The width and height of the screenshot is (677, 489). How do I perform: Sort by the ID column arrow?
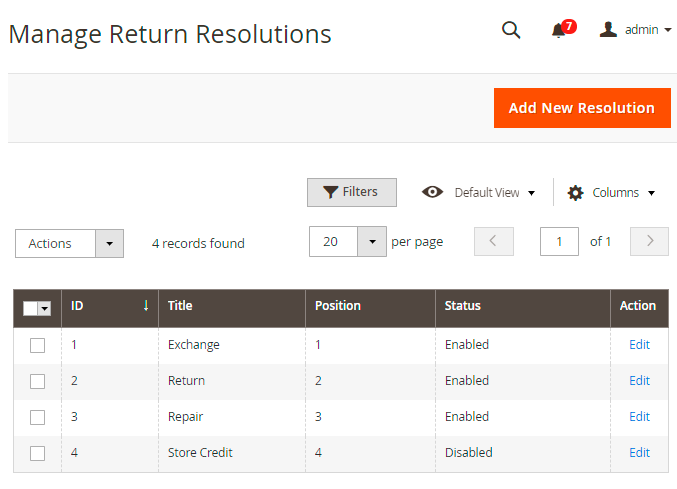point(146,306)
